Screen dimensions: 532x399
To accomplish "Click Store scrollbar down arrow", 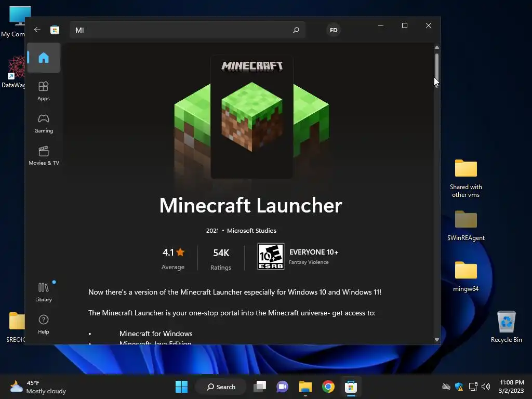I will click(x=436, y=339).
